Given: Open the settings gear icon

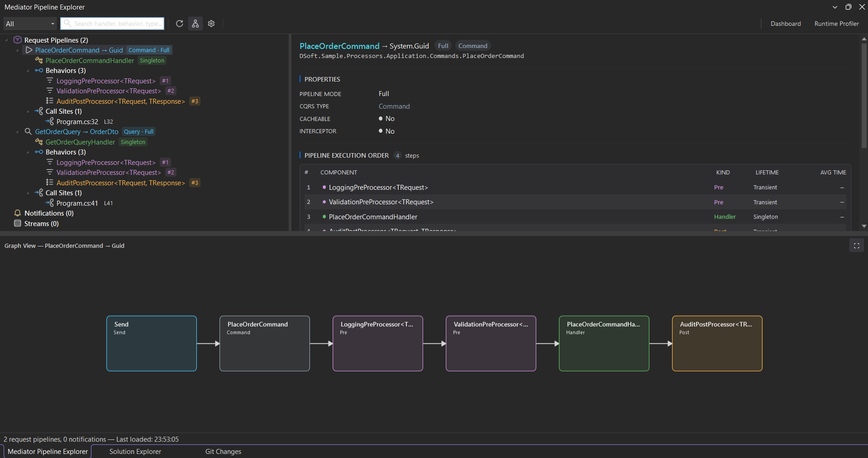Looking at the screenshot, I should pos(211,24).
